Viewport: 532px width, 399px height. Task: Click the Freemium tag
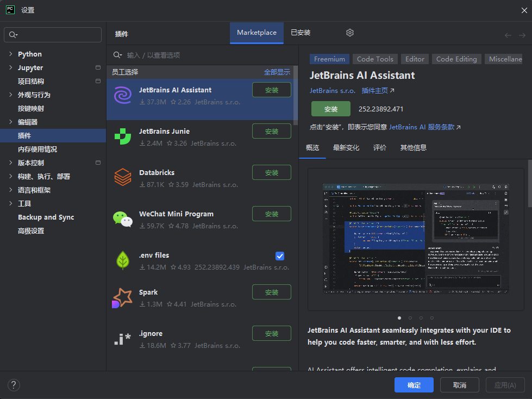(x=329, y=59)
